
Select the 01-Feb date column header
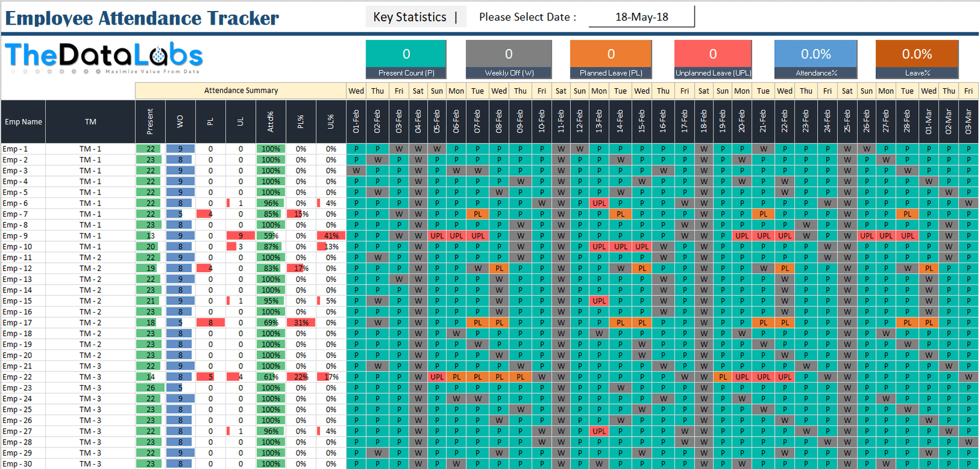tap(356, 122)
